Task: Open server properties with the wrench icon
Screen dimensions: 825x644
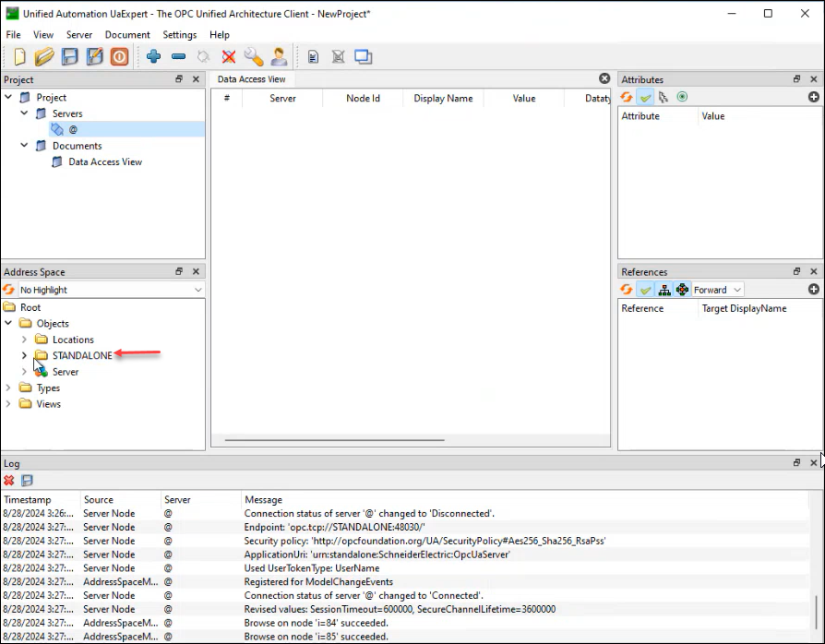Action: (x=254, y=56)
